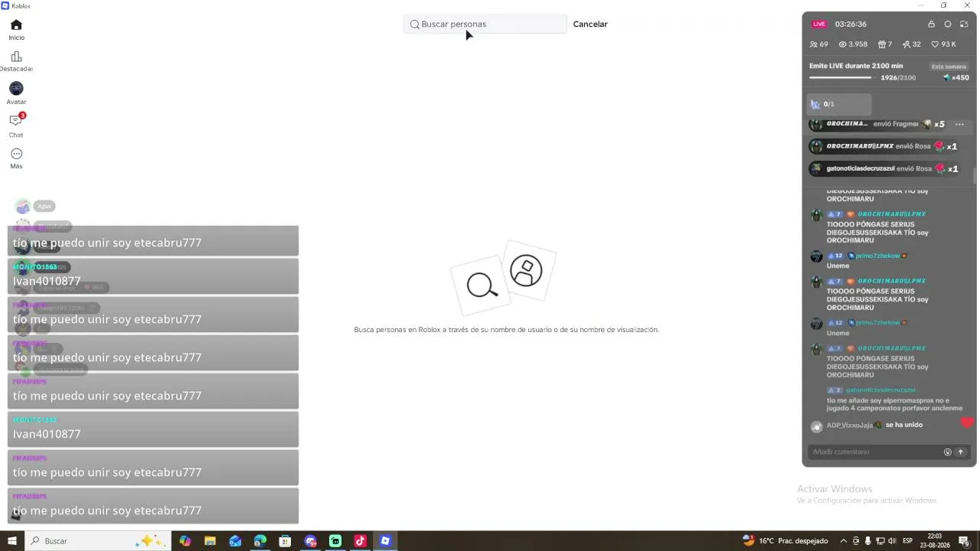This screenshot has width=980, height=551.
Task: Click ADP_VixxoJaja joined message
Action: [x=867, y=425]
